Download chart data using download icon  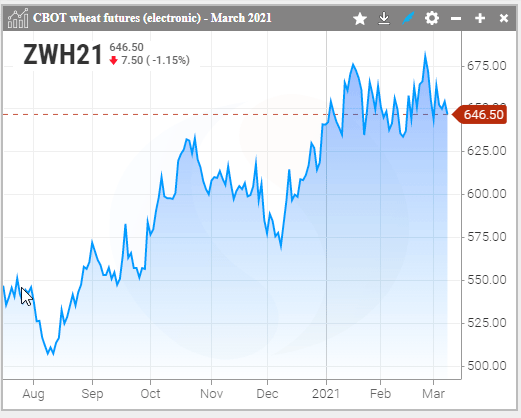coord(384,18)
